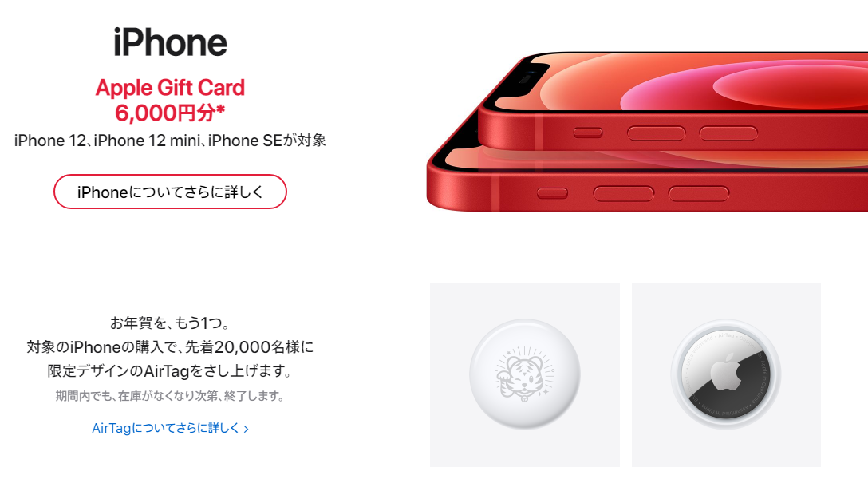Click the Apple logo on the AirTag
The height and width of the screenshot is (479, 868).
coord(726,372)
